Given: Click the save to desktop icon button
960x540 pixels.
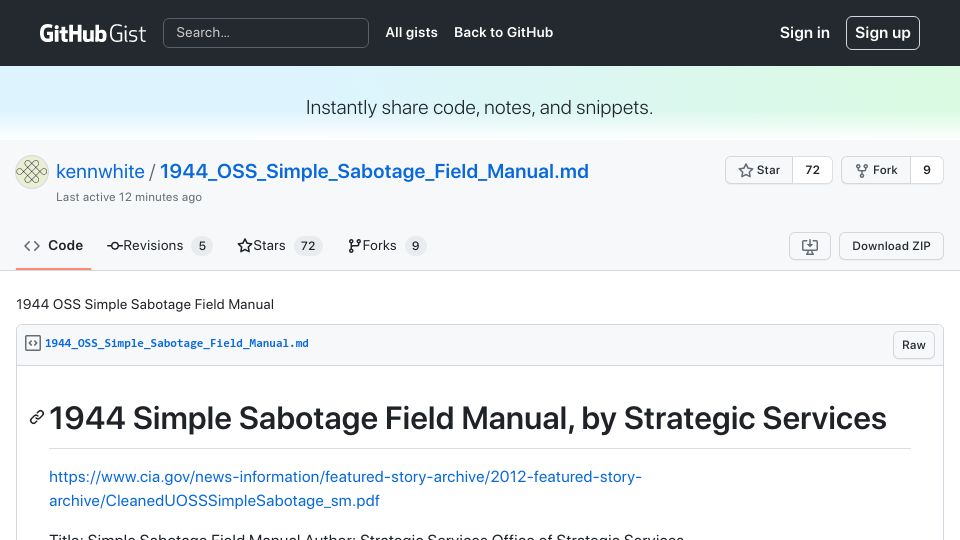Looking at the screenshot, I should [x=810, y=246].
